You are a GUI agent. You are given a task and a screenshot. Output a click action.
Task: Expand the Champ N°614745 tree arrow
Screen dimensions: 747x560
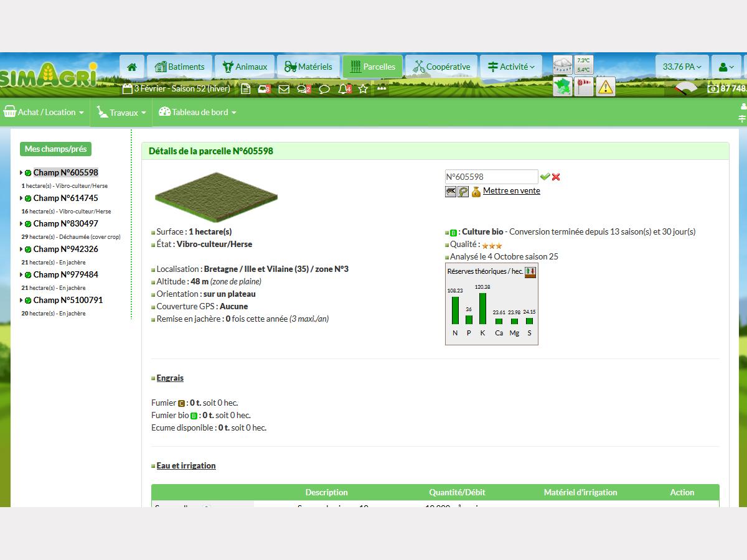pos(21,198)
